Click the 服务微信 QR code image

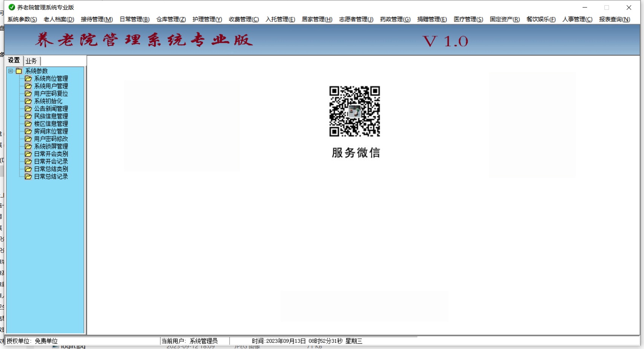(x=355, y=111)
